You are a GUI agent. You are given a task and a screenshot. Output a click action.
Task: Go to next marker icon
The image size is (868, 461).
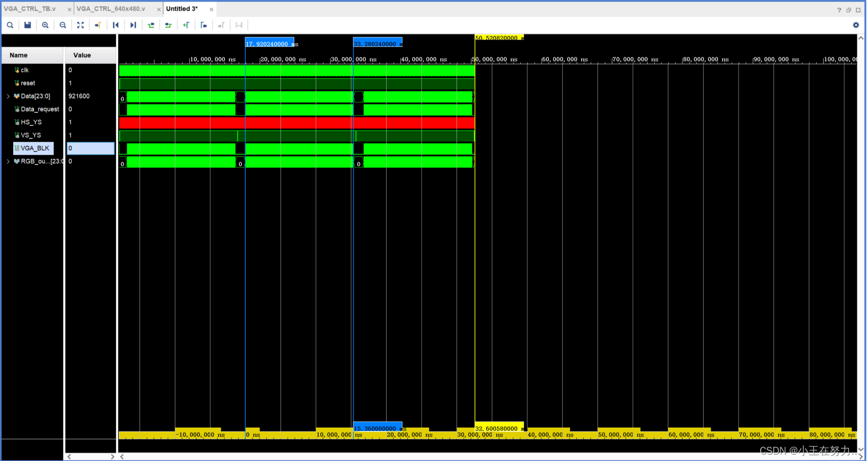point(221,25)
